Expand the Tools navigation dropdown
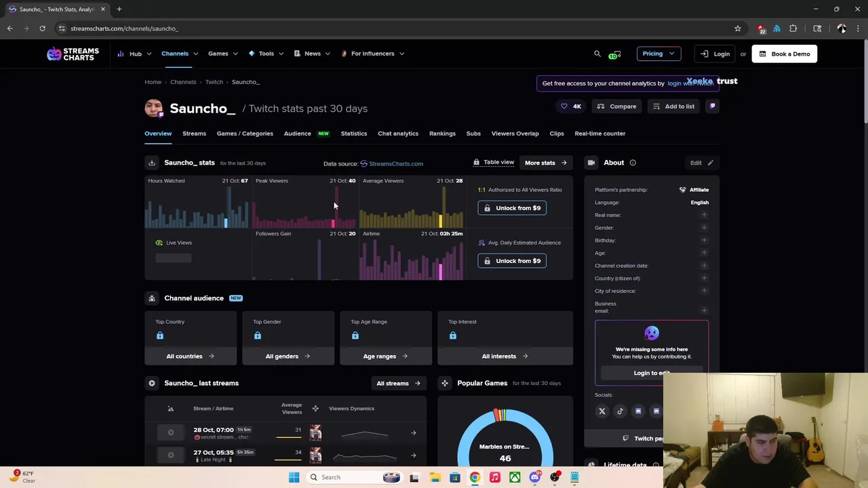Viewport: 868px width, 488px height. tap(266, 54)
